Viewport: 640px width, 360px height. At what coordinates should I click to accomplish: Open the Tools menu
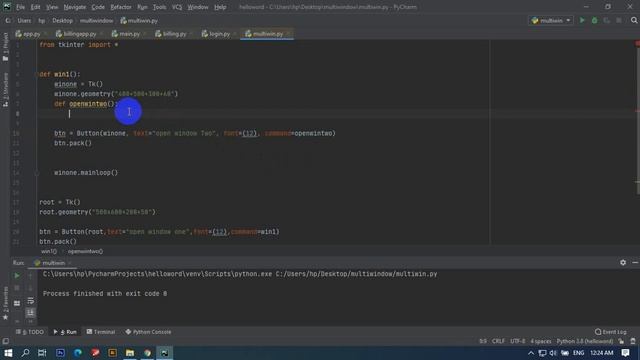159,7
